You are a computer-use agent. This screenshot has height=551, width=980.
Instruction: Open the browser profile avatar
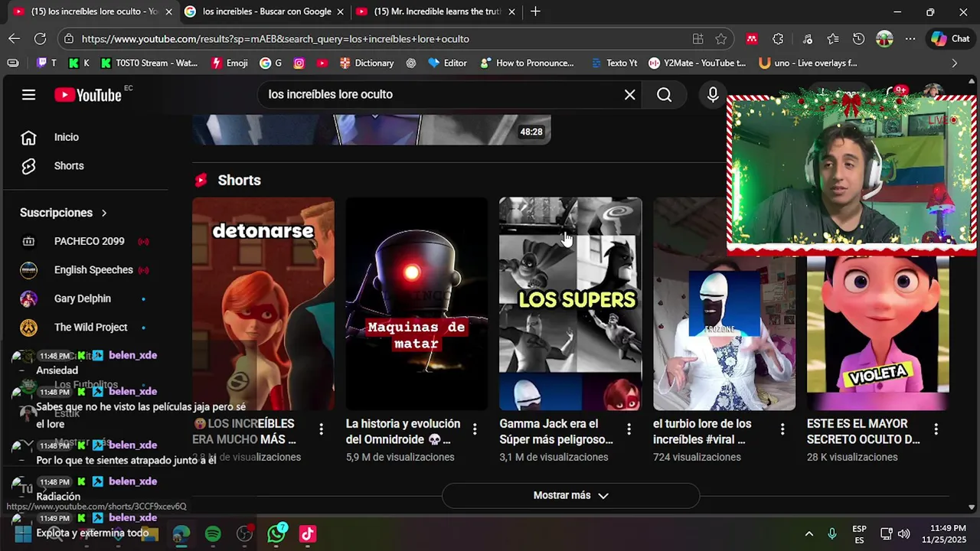coord(884,39)
